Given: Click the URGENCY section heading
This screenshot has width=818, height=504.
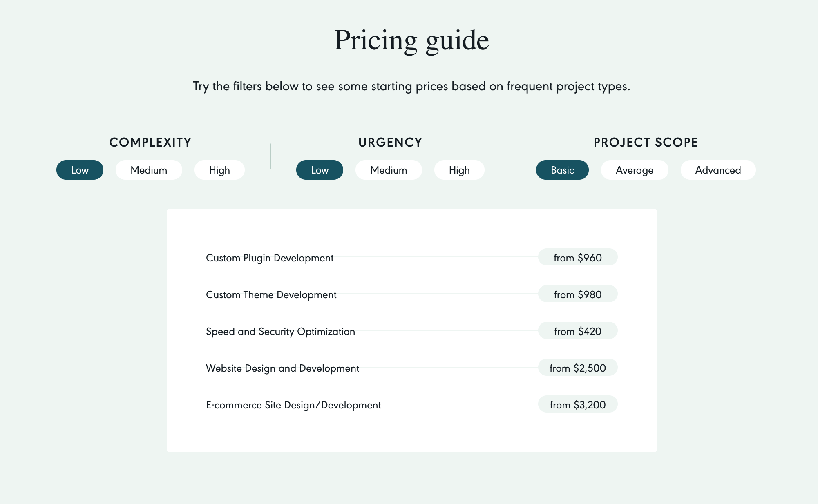Looking at the screenshot, I should click(x=390, y=142).
